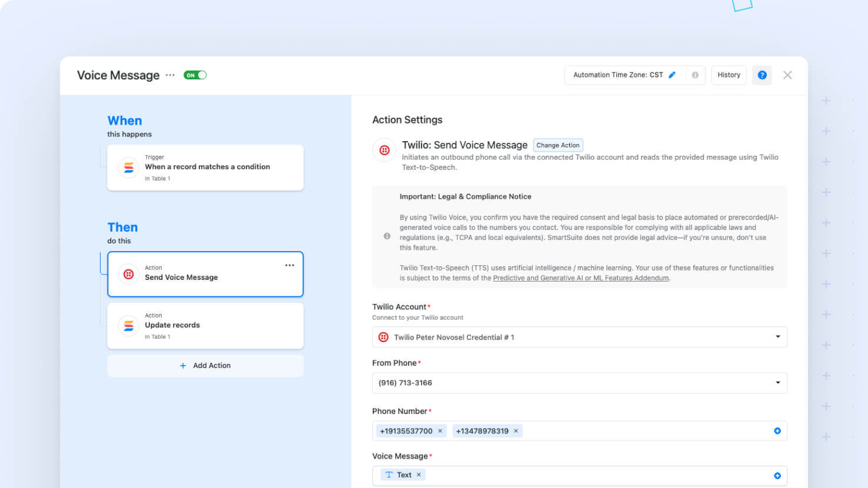Remove the +13478978319 phone number chip
This screenshot has height=488, width=868.
[516, 431]
